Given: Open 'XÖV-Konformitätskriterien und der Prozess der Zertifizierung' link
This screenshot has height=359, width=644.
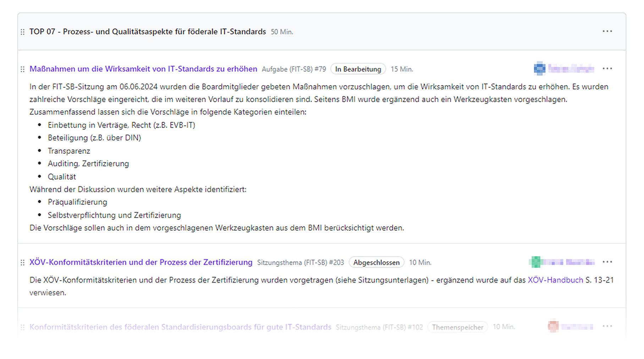Looking at the screenshot, I should coord(141,262).
